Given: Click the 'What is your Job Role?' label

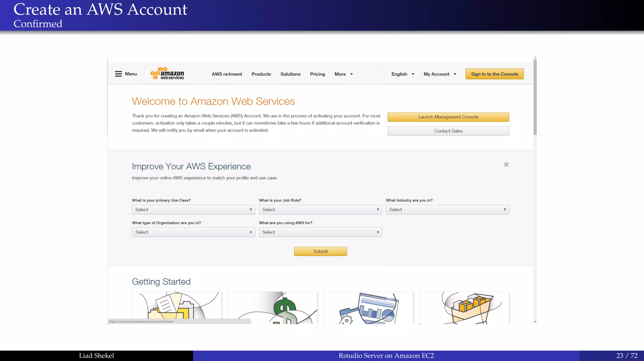Looking at the screenshot, I should point(280,200).
